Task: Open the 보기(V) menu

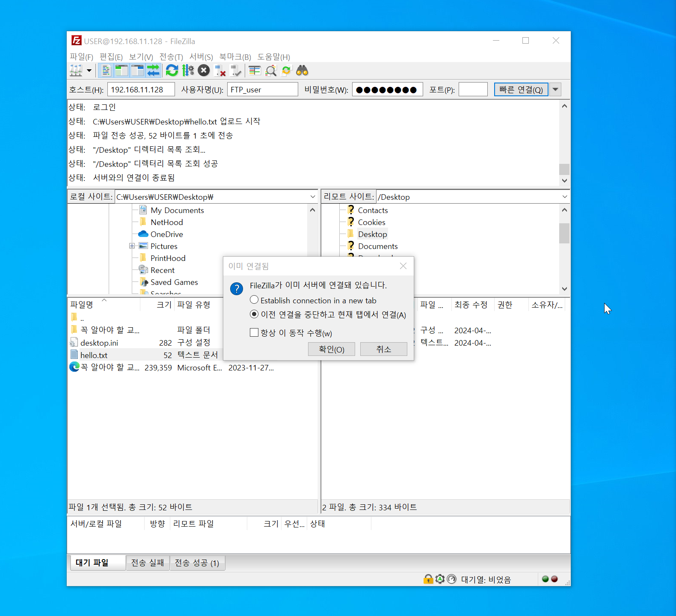Action: click(x=141, y=57)
